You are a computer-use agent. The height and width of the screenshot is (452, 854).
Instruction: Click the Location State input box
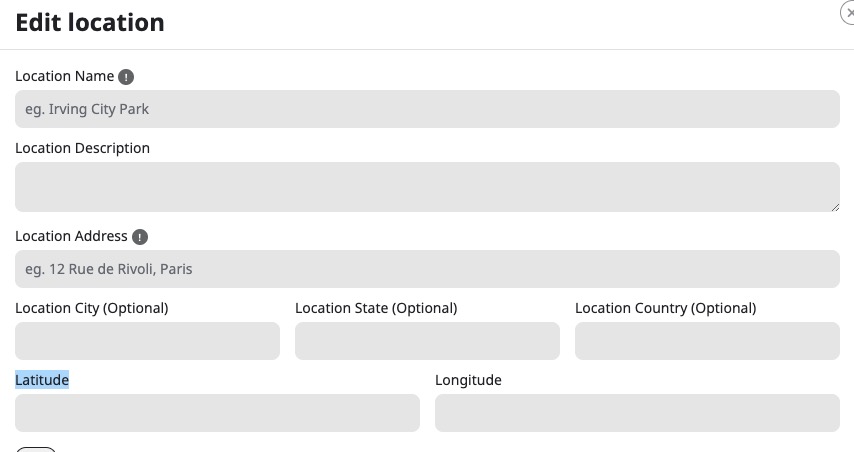[x=428, y=341]
